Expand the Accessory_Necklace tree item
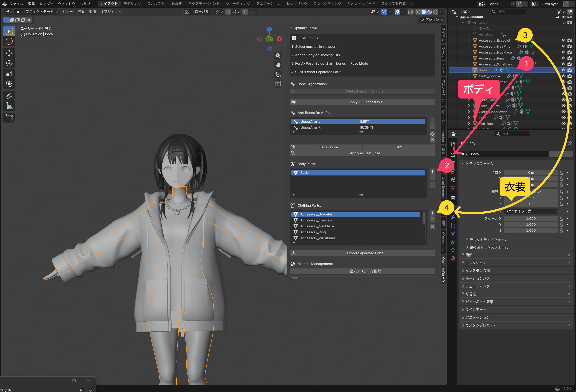The width and height of the screenshot is (576, 392). pos(469,52)
